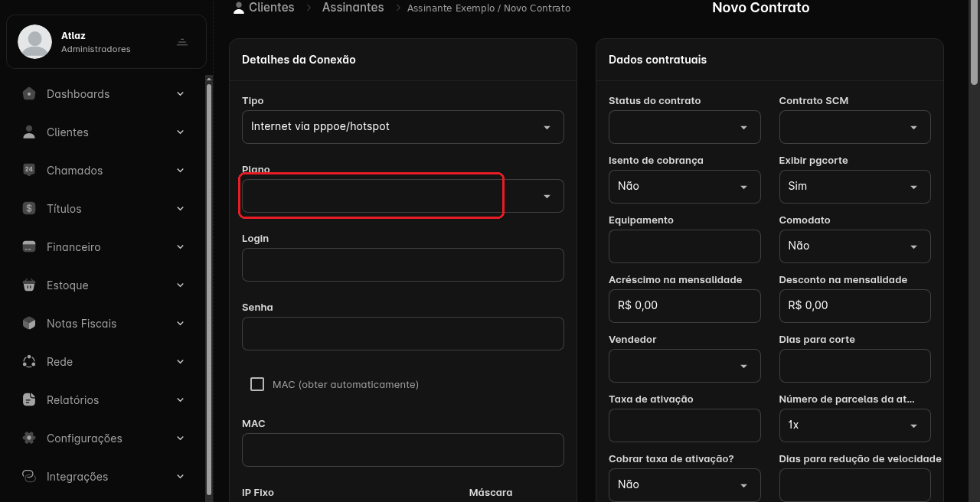
Task: Click the Configurações gear icon
Action: (29, 438)
